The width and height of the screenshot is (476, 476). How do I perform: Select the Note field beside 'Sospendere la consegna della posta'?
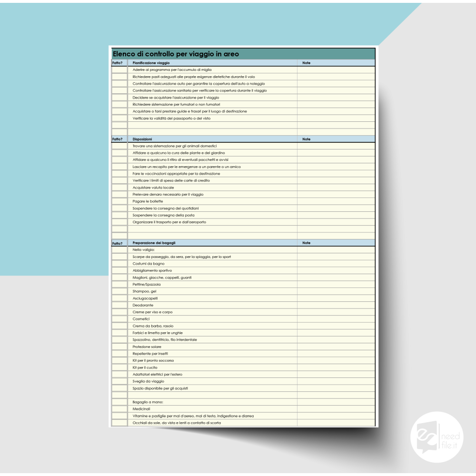pos(336,215)
